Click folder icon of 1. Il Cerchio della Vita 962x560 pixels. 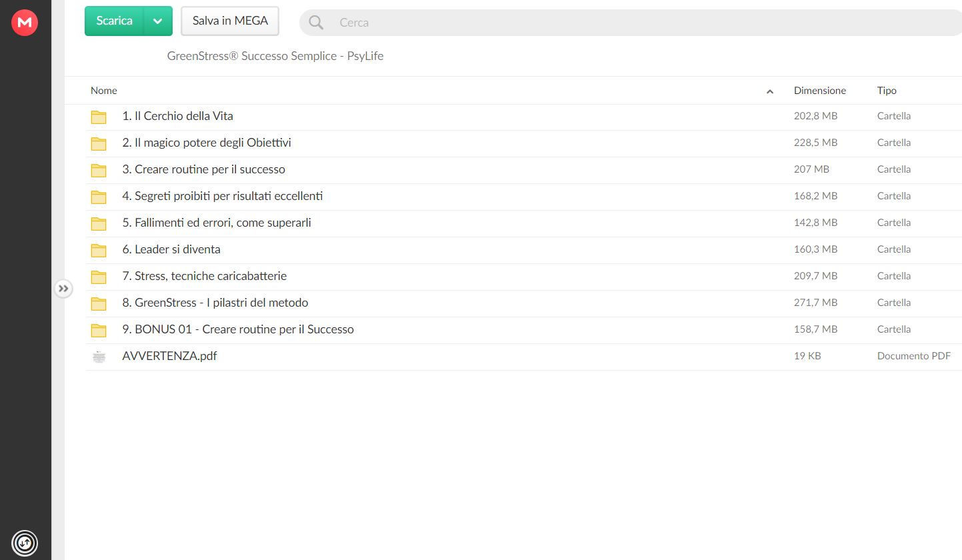[99, 117]
